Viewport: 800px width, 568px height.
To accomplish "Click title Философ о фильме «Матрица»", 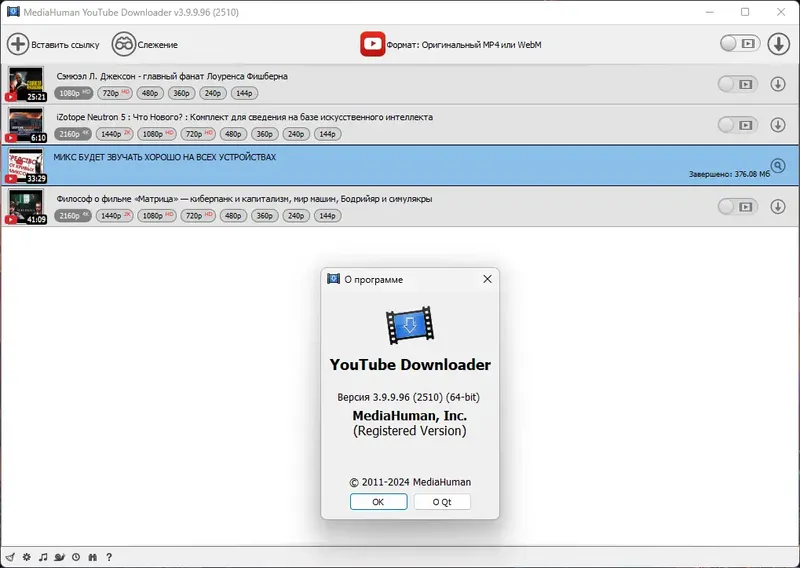I will pos(244,199).
